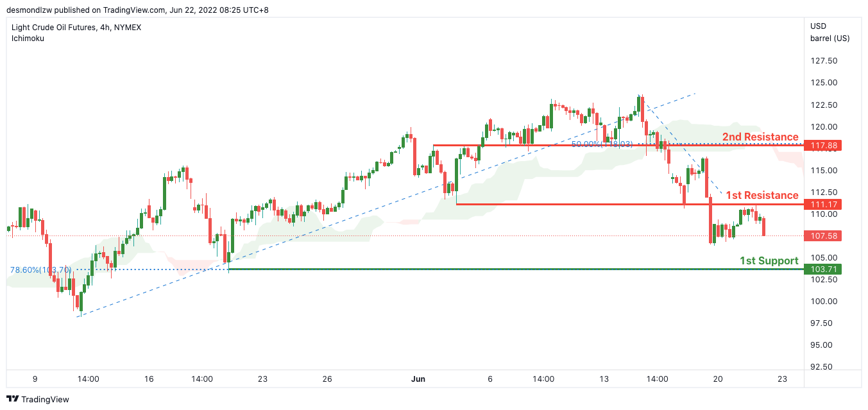Viewport: 868px width, 410px height.
Task: Click the 1st Support text label
Action: [769, 261]
